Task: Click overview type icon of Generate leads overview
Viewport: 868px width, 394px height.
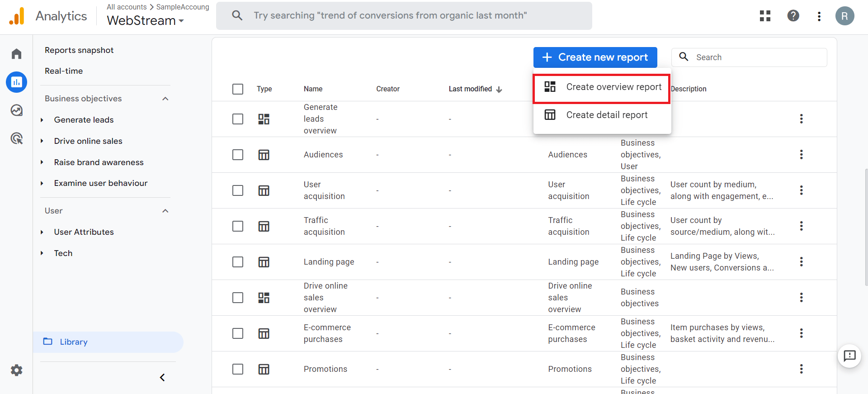Action: click(264, 119)
